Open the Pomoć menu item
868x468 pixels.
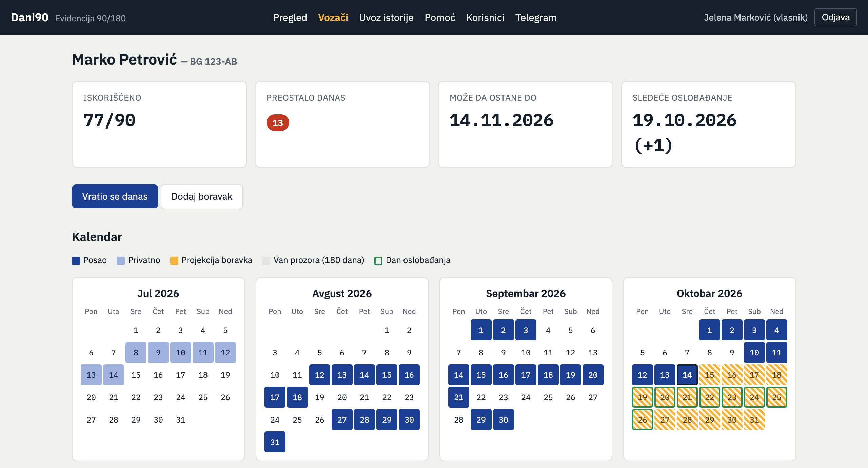click(x=440, y=17)
